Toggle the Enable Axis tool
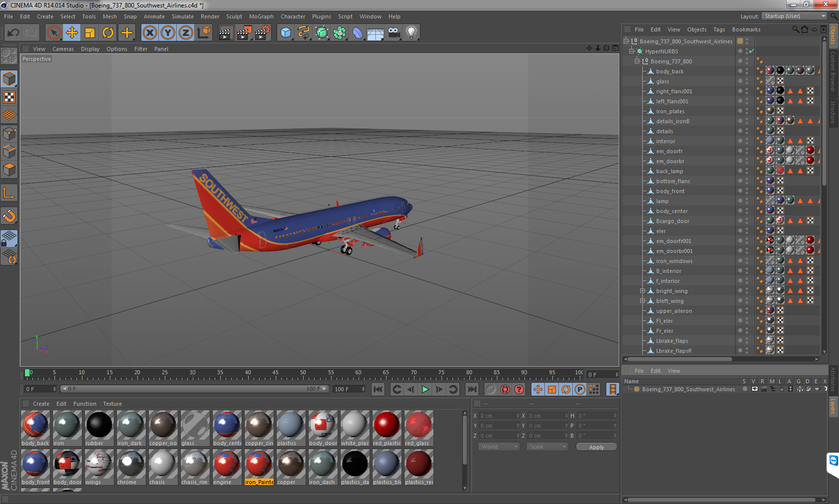The width and height of the screenshot is (839, 504). 9,193
